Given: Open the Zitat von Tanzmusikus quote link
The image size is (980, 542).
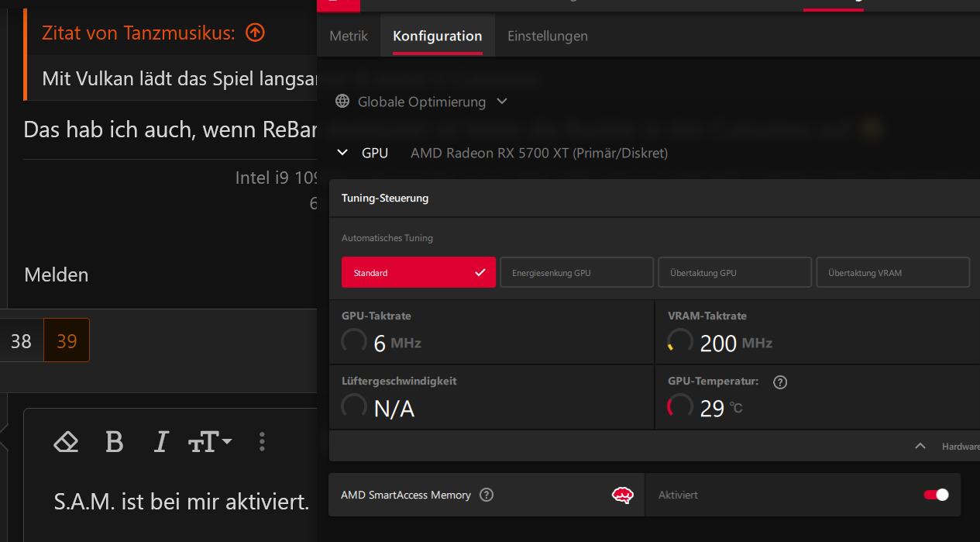Looking at the screenshot, I should pos(139,33).
